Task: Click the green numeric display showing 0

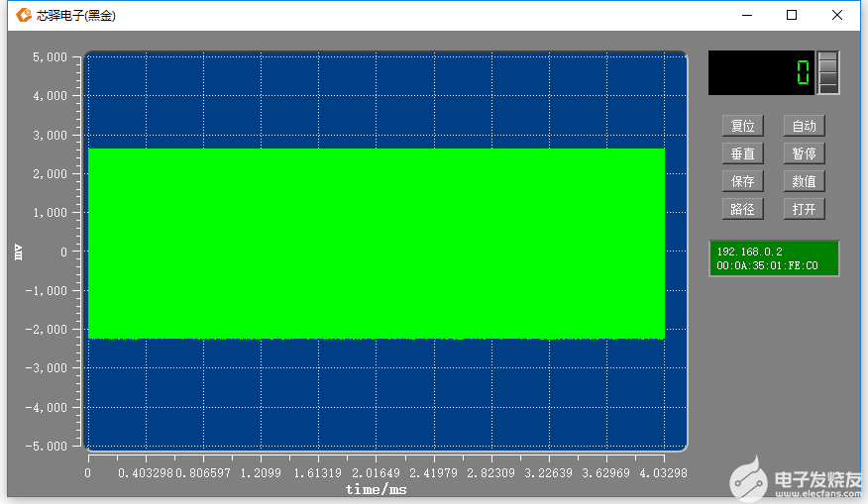Action: [761, 72]
